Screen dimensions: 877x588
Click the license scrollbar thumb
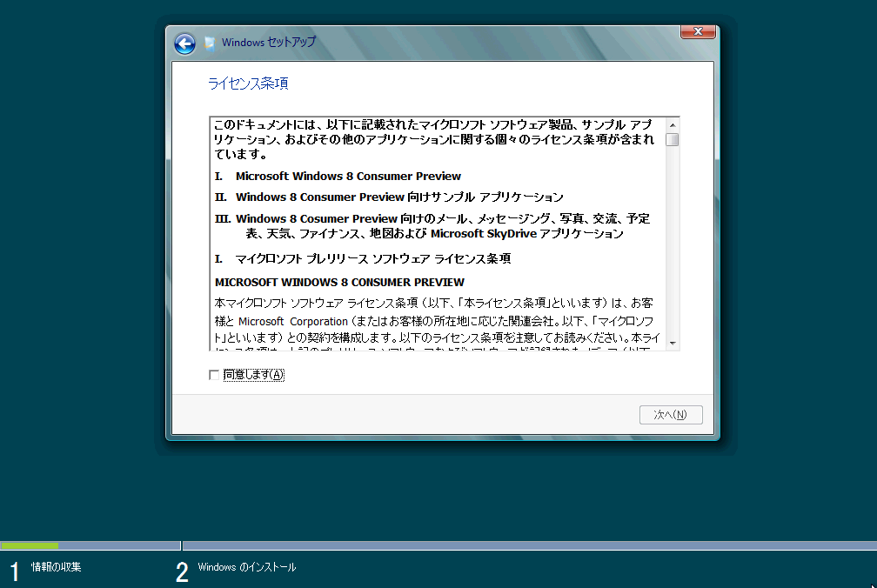673,139
